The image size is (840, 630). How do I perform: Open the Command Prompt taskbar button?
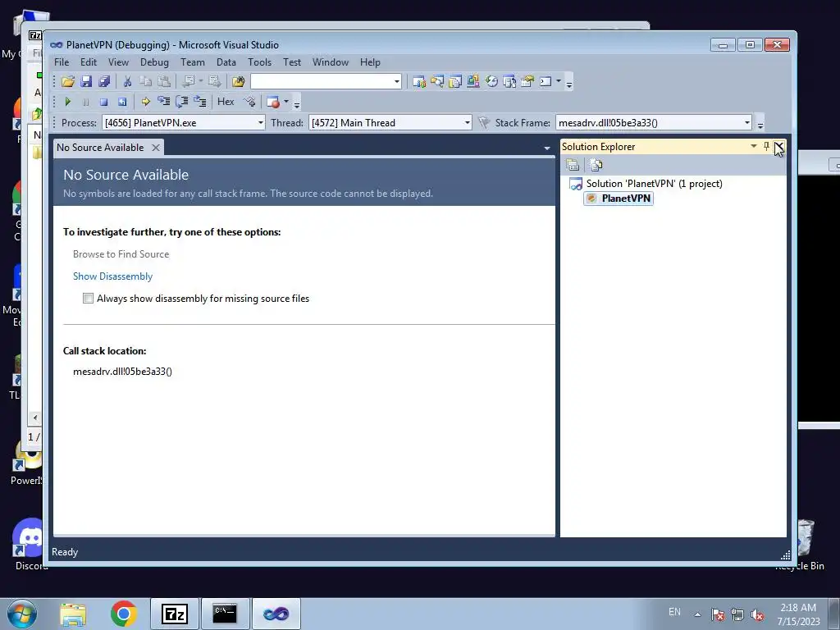(225, 614)
